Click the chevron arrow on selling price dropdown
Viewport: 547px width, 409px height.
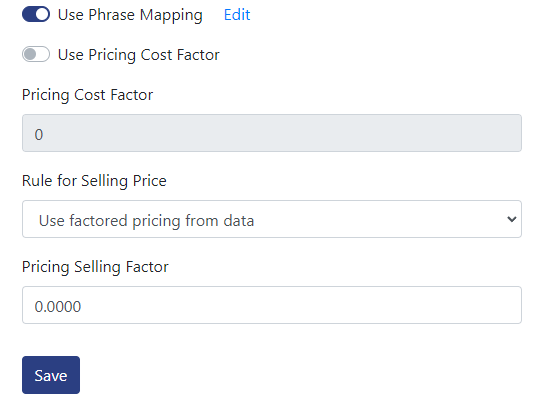[511, 219]
